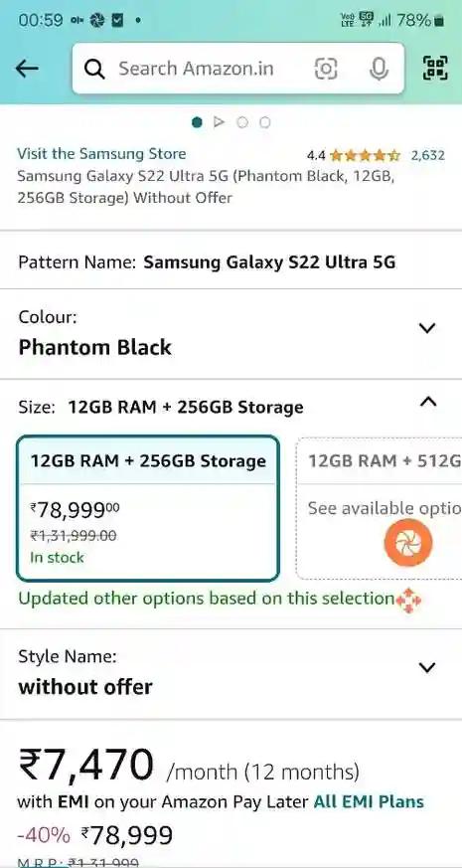
Task: Select the last image carousel dot
Action: coord(265,122)
